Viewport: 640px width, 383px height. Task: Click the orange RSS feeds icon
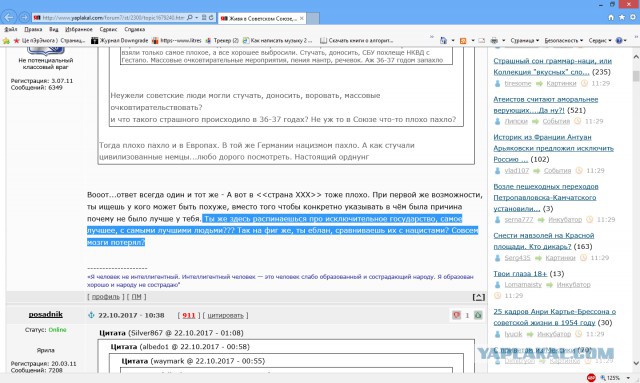[x=463, y=40]
